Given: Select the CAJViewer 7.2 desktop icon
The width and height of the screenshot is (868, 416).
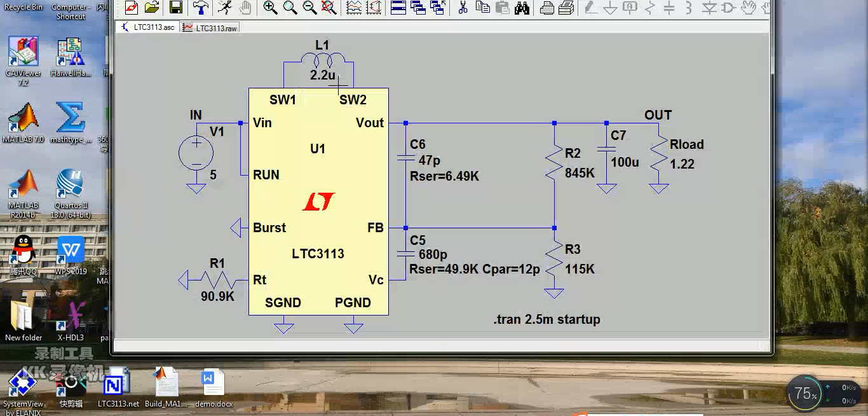Looking at the screenshot, I should [x=23, y=61].
